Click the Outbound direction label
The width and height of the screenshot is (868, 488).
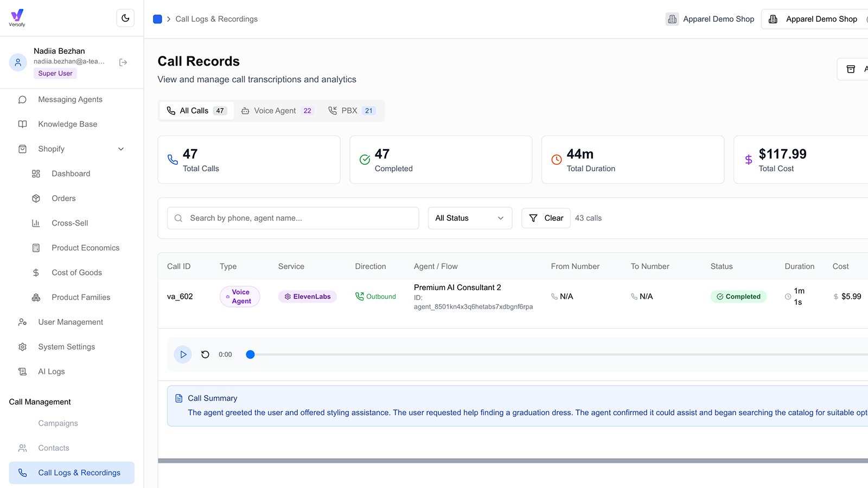(x=375, y=297)
